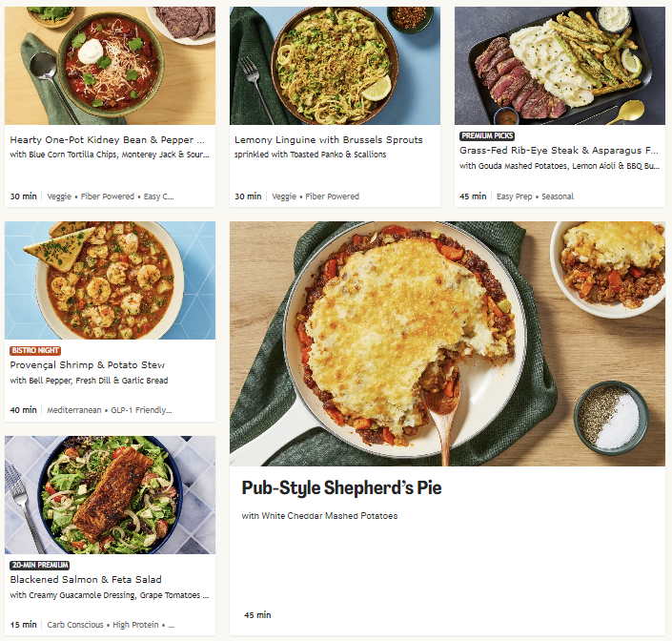
Task: Click the Bistro Night badge
Action: [x=35, y=351]
